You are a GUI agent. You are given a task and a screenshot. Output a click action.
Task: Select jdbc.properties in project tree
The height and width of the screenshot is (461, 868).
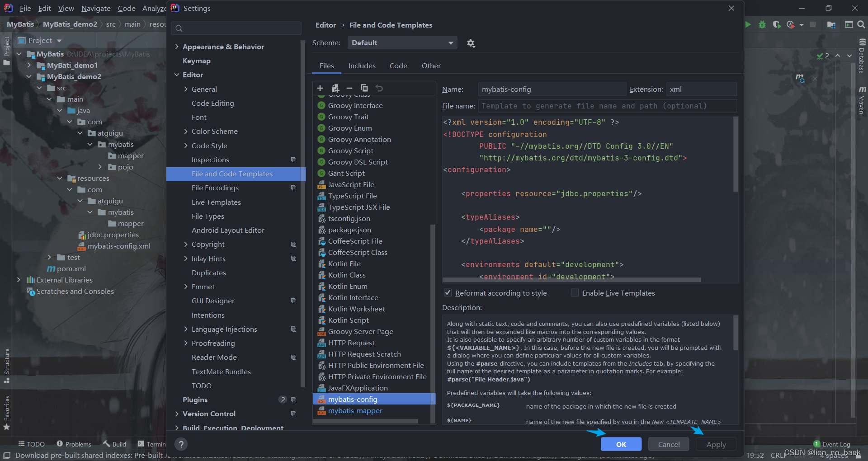click(108, 235)
